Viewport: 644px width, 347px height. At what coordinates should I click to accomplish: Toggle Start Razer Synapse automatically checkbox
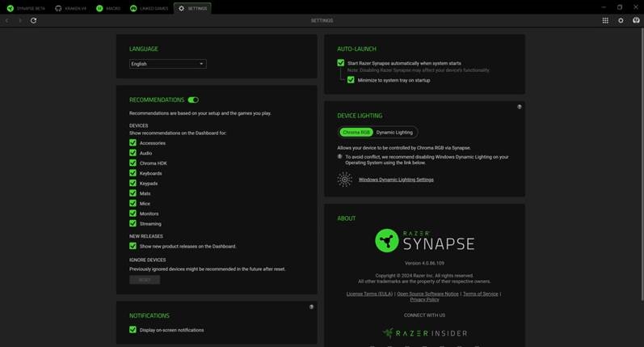[x=341, y=63]
